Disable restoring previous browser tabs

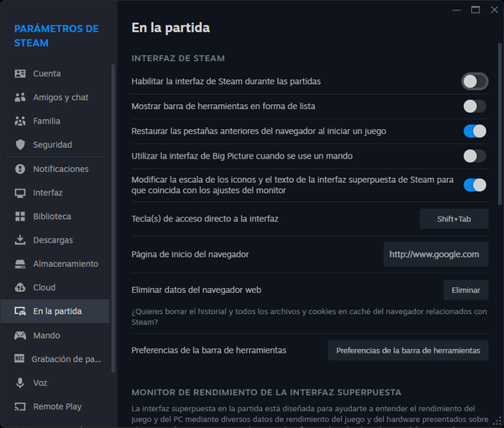[x=474, y=131]
